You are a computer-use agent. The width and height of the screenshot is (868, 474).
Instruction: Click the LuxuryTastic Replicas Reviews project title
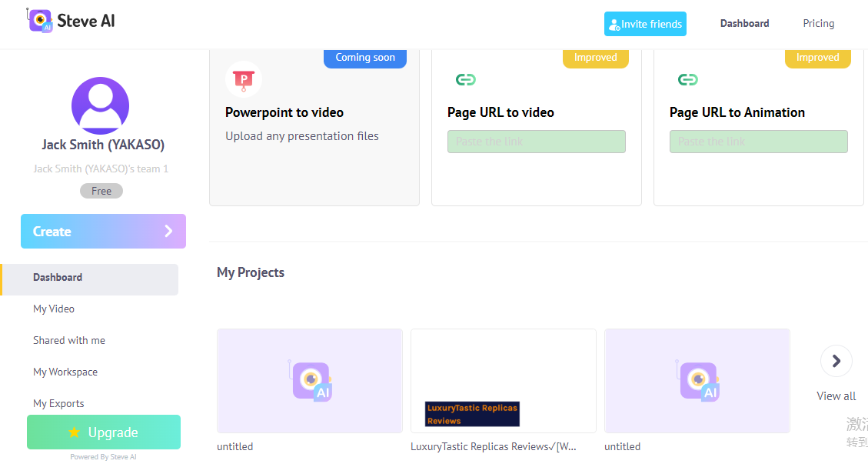click(x=494, y=446)
